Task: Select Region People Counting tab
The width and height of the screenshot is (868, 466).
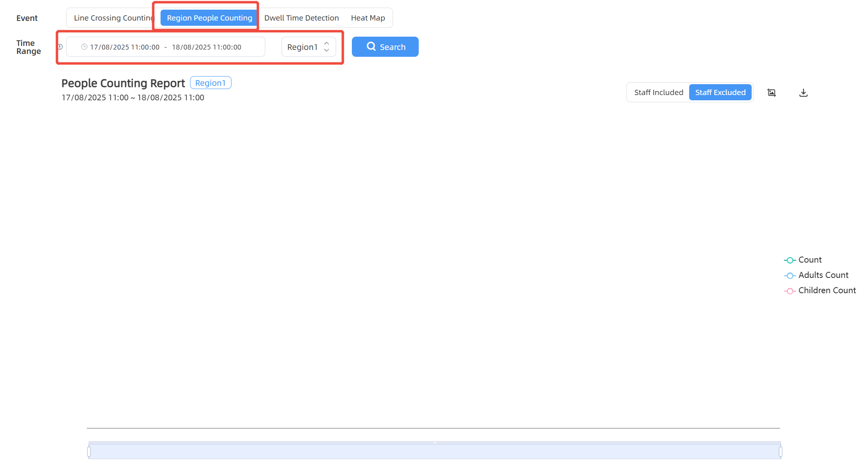Action: tap(209, 18)
